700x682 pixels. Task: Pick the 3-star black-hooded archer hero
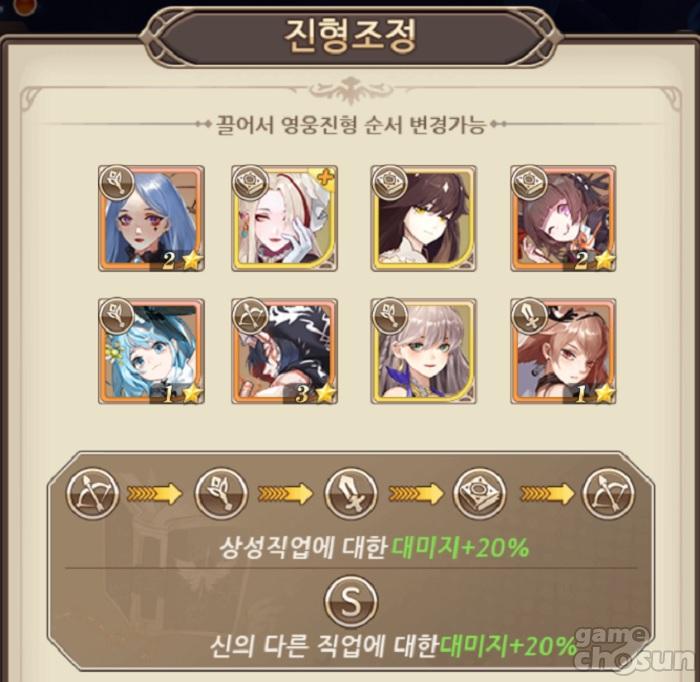[284, 351]
